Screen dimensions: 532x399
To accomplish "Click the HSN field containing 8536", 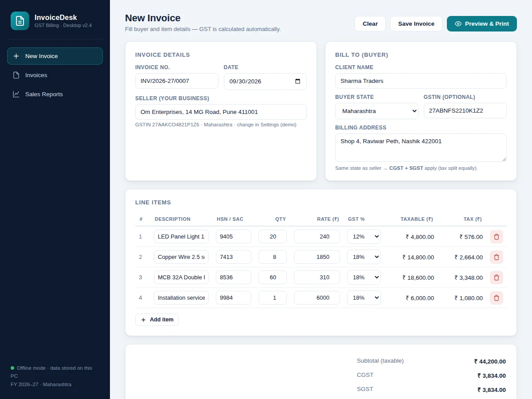I will tap(234, 278).
